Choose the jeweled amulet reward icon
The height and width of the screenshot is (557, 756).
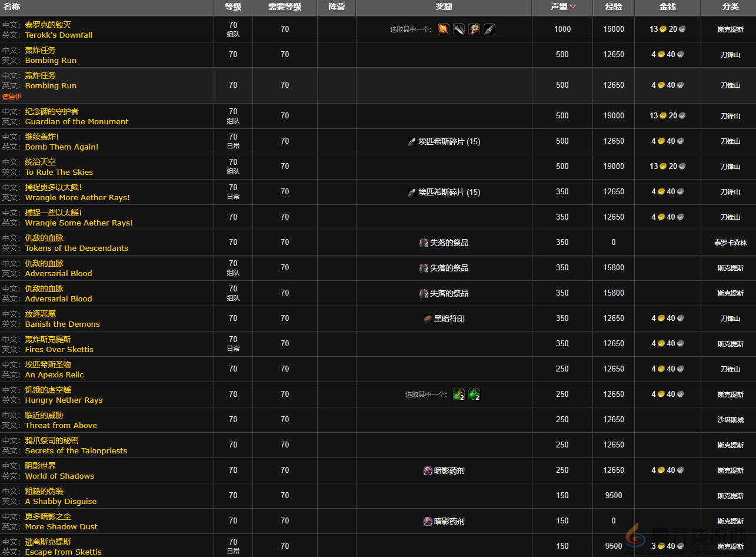coord(474,29)
